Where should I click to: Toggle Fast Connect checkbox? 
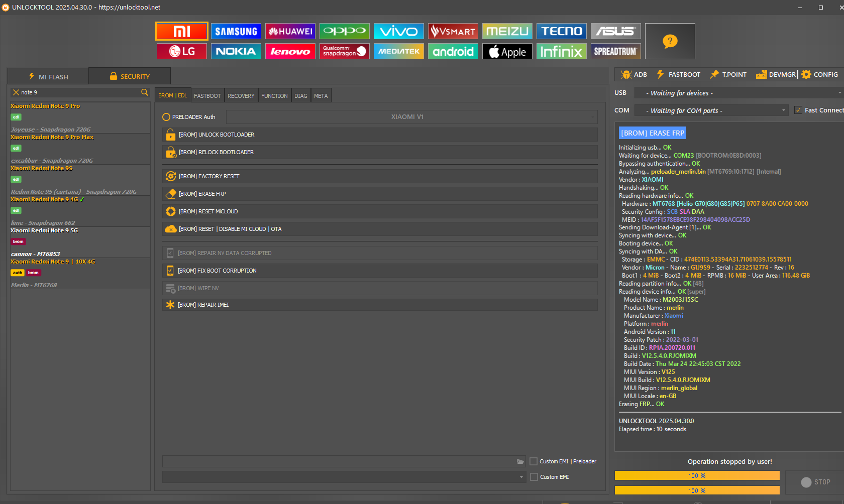coord(798,110)
